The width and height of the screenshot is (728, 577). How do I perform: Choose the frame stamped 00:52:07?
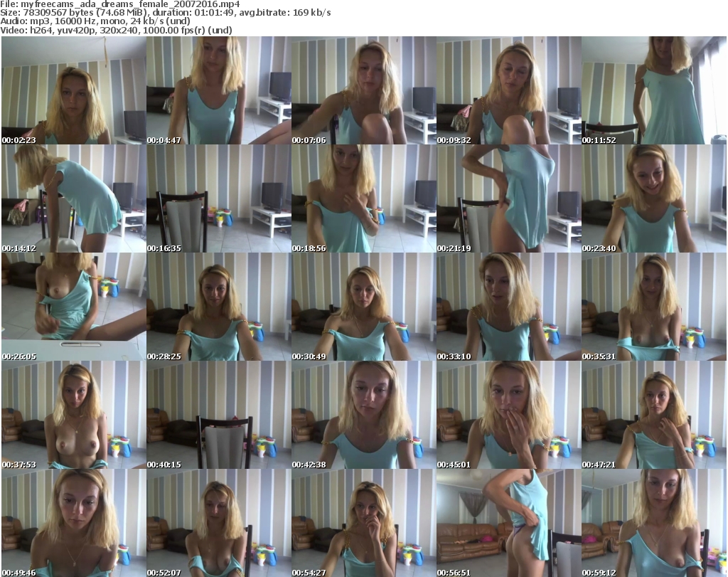coord(219,523)
